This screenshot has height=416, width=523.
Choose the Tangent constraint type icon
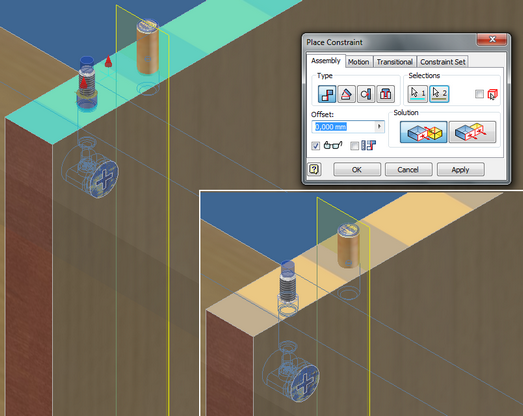[x=366, y=94]
